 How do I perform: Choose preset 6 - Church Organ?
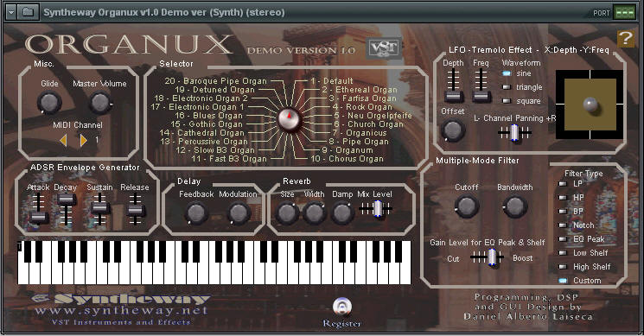tap(368, 124)
